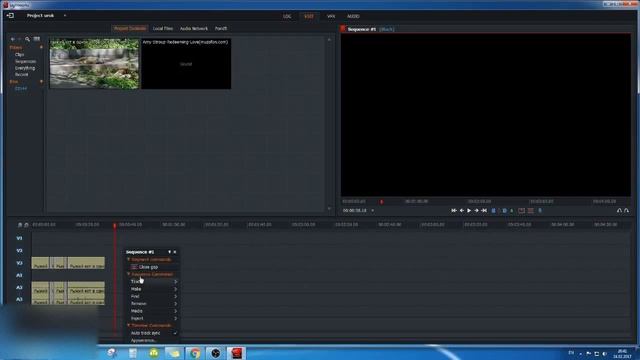Step one frame forward
The width and height of the screenshot is (640, 360).
pyautogui.click(x=476, y=211)
